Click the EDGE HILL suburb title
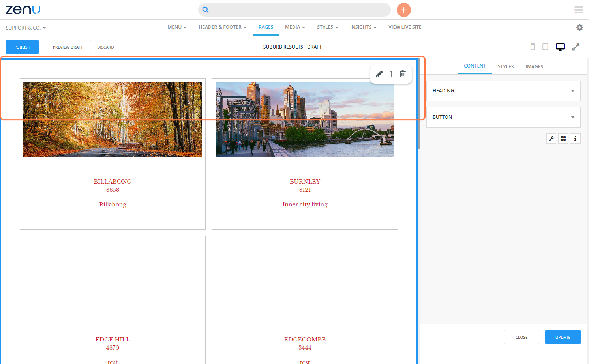This screenshot has width=589, height=364. point(113,340)
